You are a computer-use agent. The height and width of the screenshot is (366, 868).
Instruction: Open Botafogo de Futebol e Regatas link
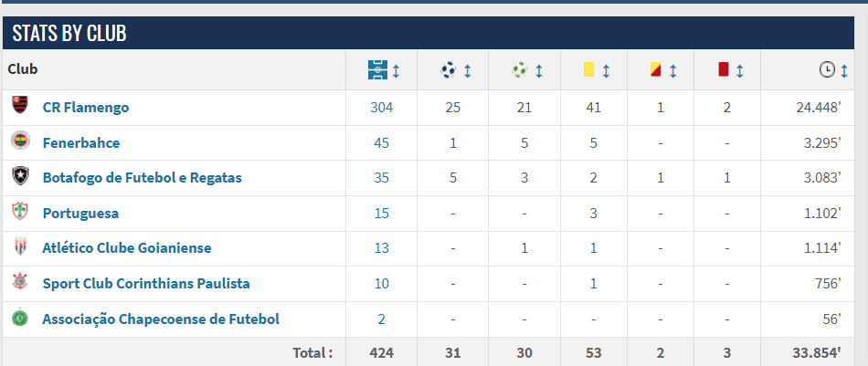click(x=143, y=177)
